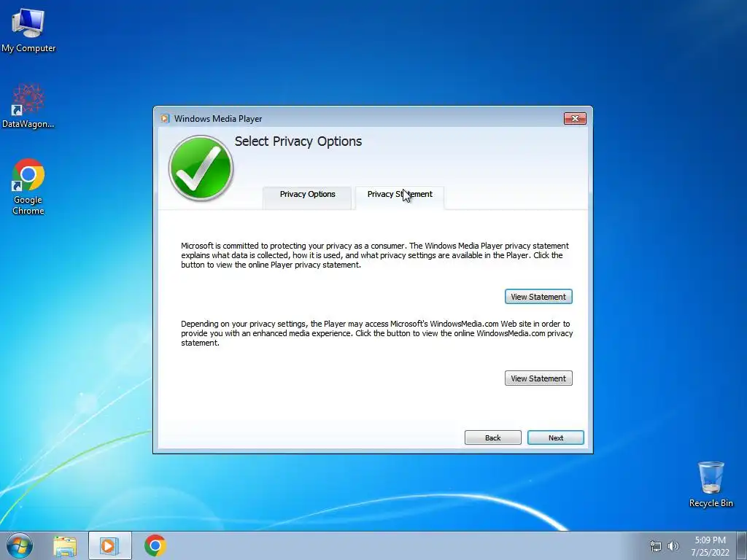View the Player privacy statement

point(538,297)
